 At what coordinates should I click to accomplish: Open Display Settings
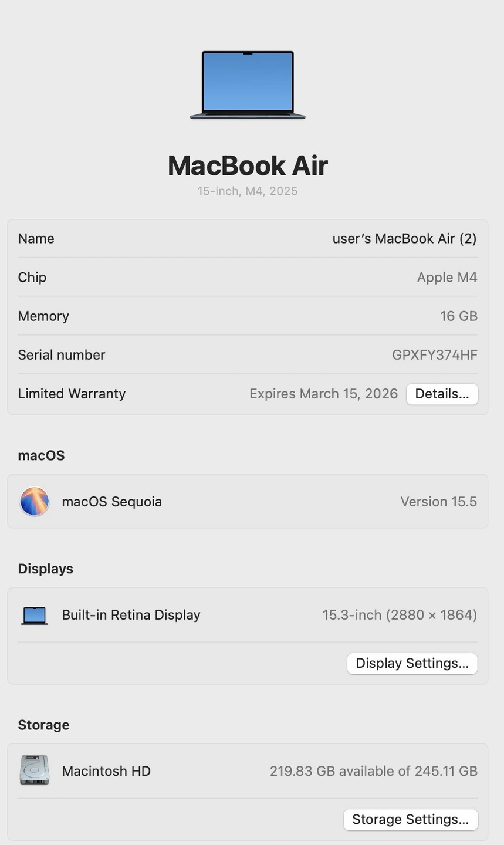[x=412, y=663]
